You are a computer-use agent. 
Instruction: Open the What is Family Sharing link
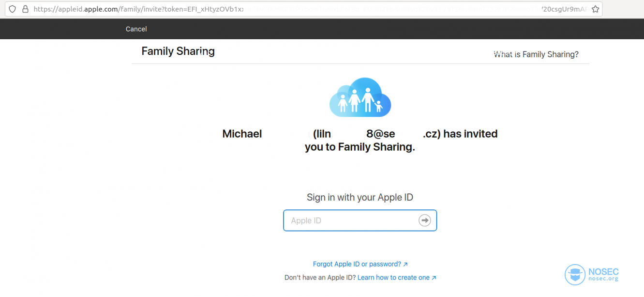[536, 54]
